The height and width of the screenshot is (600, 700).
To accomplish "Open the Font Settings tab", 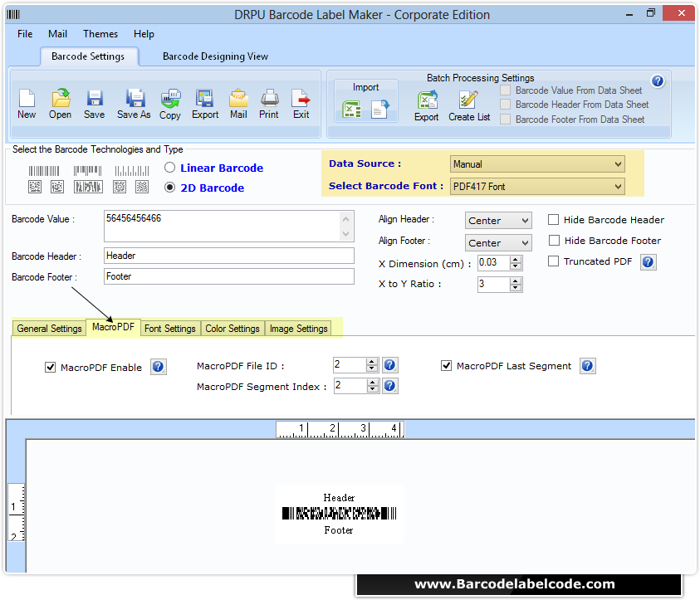I will point(170,329).
